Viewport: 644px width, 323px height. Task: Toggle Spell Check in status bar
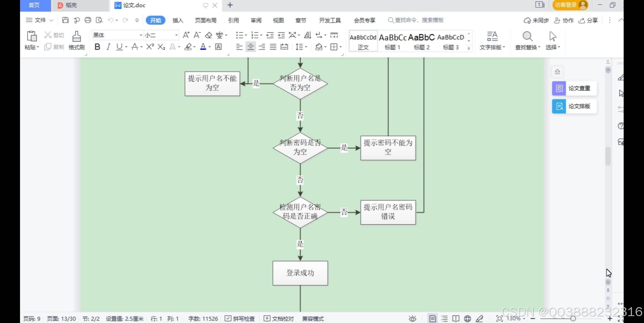(x=240, y=319)
